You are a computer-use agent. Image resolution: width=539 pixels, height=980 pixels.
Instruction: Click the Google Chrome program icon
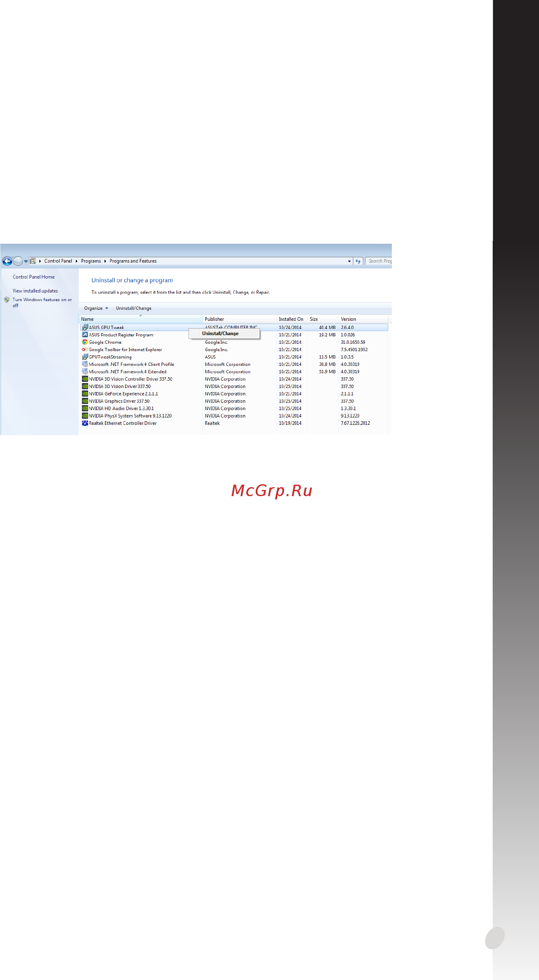click(x=85, y=342)
